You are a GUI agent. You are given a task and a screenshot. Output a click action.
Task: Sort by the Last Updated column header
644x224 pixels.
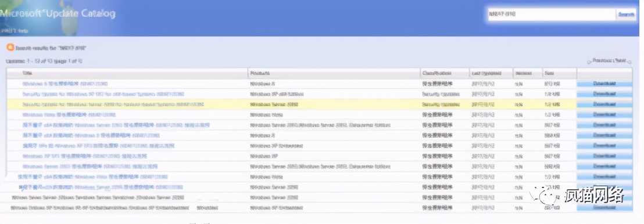point(486,74)
